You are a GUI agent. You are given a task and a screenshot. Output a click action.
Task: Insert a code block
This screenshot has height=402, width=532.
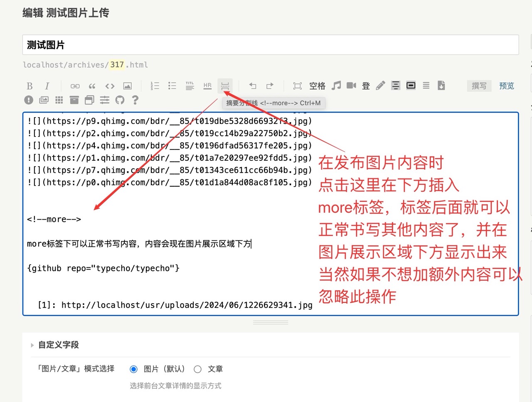pos(109,86)
